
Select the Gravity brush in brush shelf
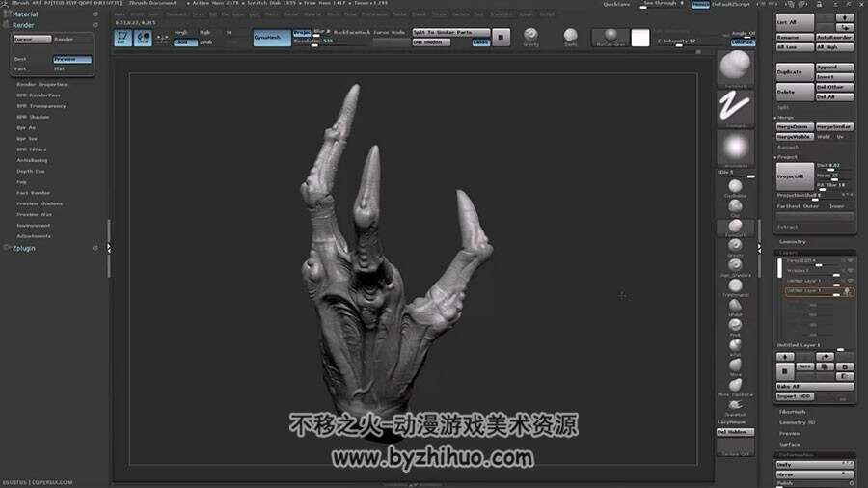pyautogui.click(x=735, y=246)
